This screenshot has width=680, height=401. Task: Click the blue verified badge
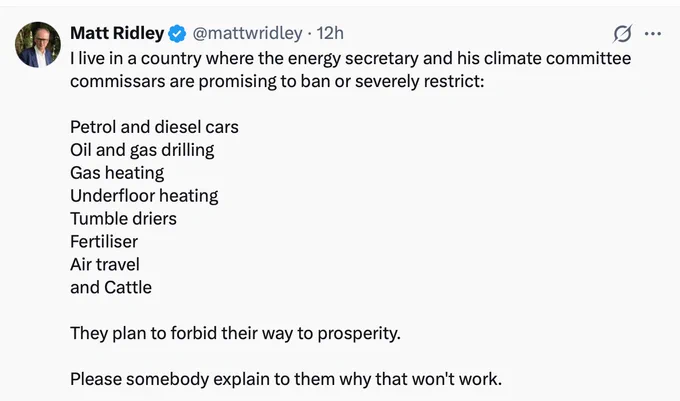tap(177, 34)
